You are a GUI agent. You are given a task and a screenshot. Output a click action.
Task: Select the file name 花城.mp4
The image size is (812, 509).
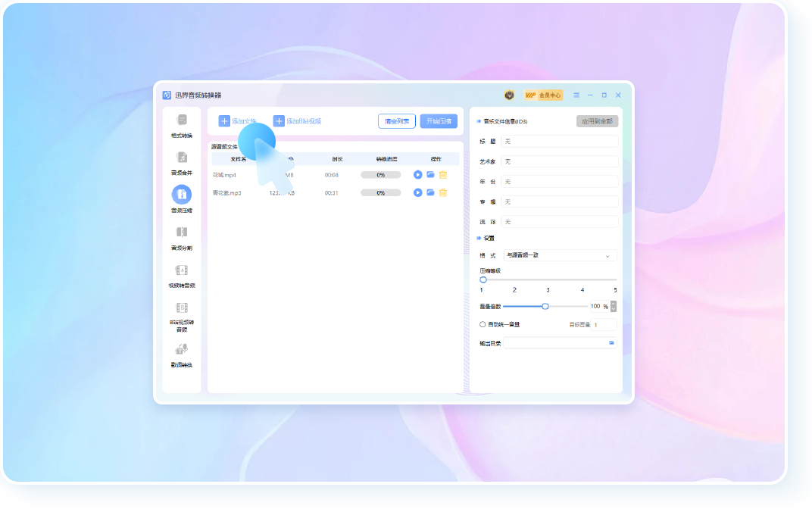click(224, 175)
